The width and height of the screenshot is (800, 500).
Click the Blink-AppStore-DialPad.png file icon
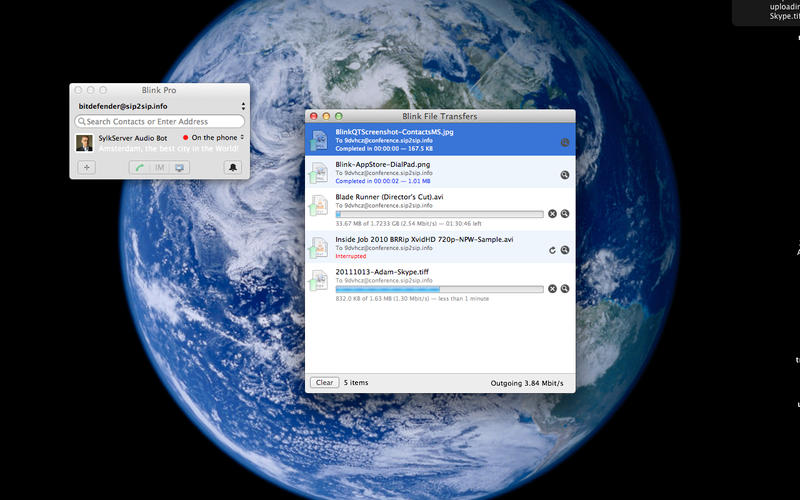click(x=319, y=173)
